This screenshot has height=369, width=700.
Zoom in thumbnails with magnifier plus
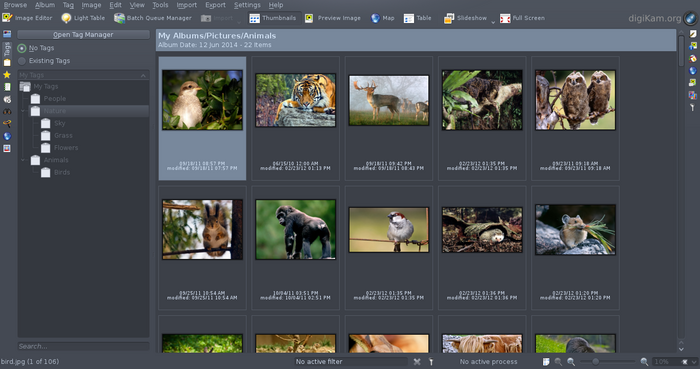pyautogui.click(x=644, y=361)
